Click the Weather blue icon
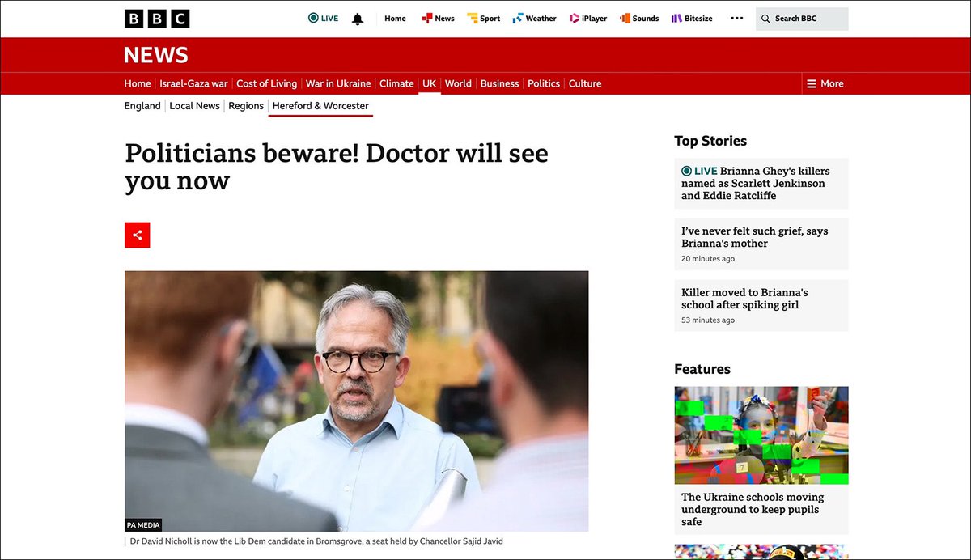 coord(518,19)
